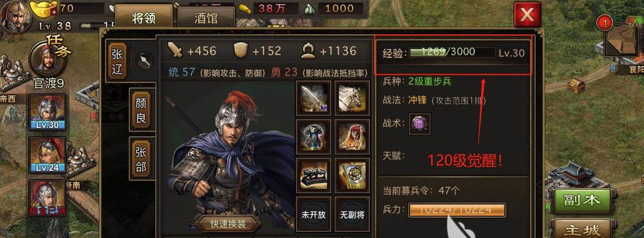This screenshot has height=238, width=644.
Task: Select general 张郃 from the list
Action: pos(141,159)
